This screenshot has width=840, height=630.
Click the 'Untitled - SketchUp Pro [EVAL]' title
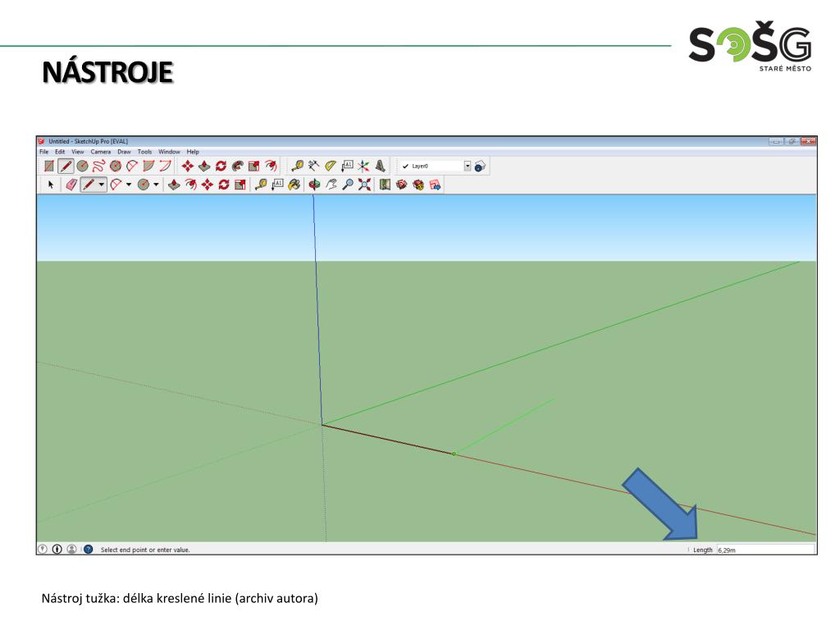click(88, 141)
